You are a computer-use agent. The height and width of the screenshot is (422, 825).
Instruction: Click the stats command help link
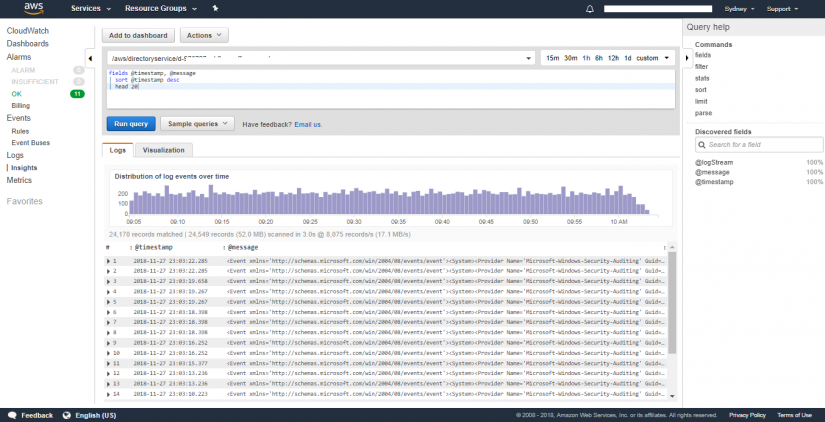click(x=702, y=78)
